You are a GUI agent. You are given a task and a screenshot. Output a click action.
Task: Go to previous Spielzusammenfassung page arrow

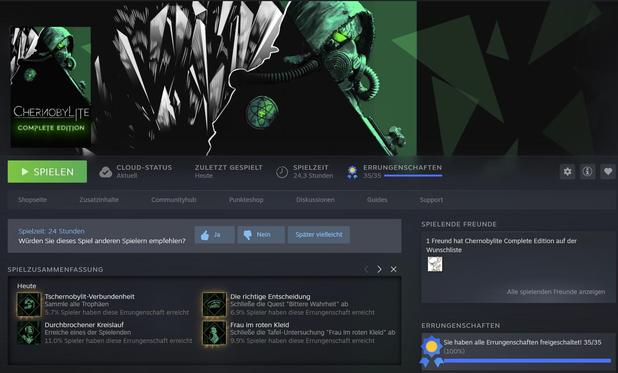pyautogui.click(x=366, y=269)
